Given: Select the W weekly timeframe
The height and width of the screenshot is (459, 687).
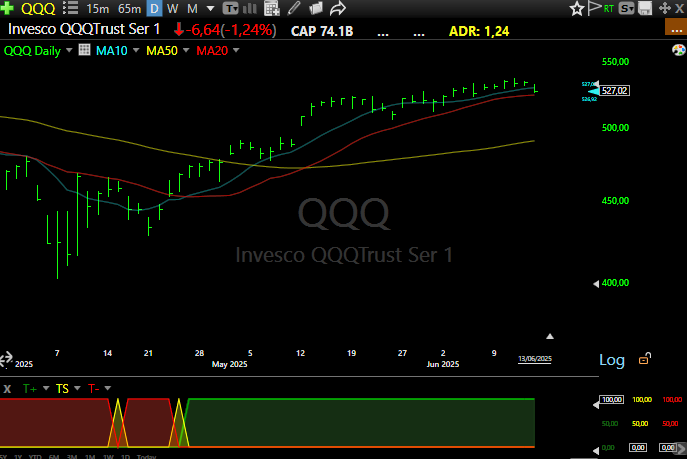Looking at the screenshot, I should tap(173, 9).
